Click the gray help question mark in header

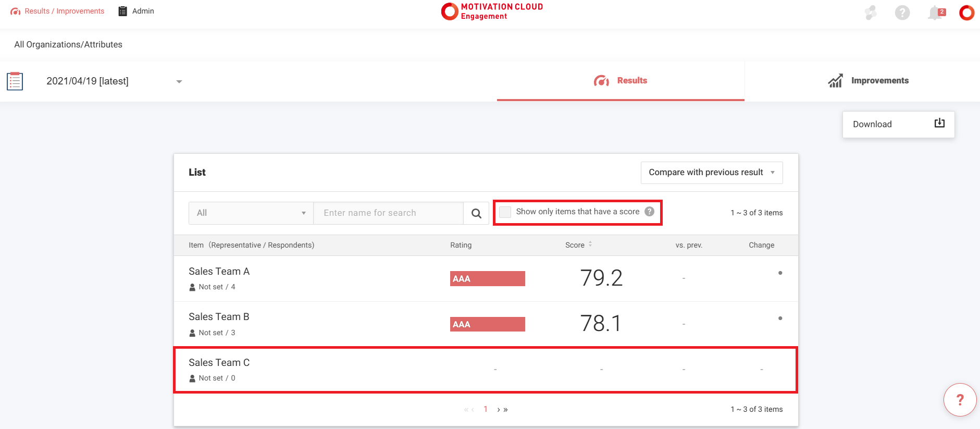(x=902, y=13)
